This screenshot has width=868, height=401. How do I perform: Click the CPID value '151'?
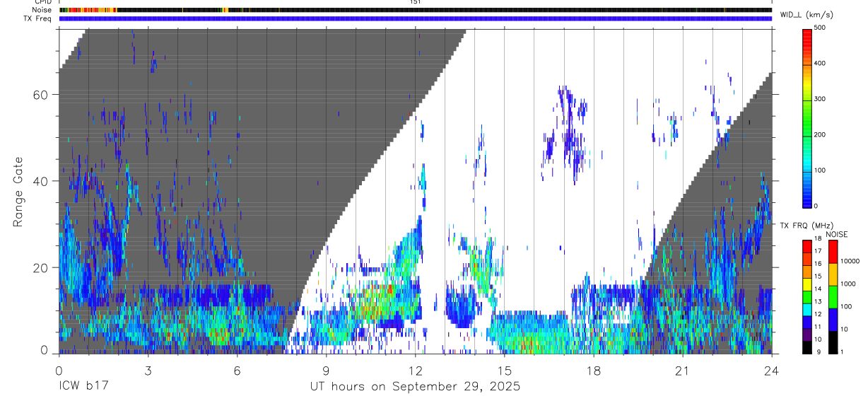pos(415,2)
